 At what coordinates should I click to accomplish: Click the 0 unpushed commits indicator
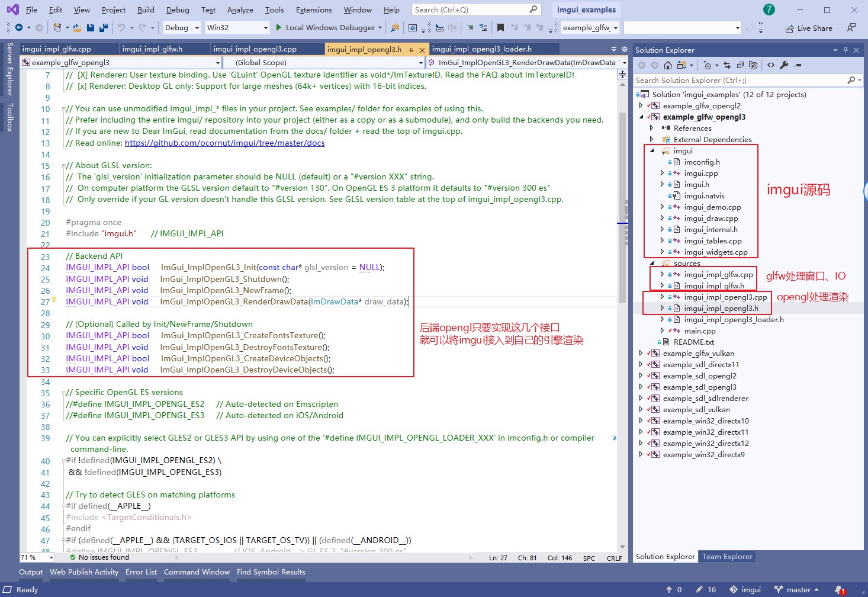tap(674, 590)
